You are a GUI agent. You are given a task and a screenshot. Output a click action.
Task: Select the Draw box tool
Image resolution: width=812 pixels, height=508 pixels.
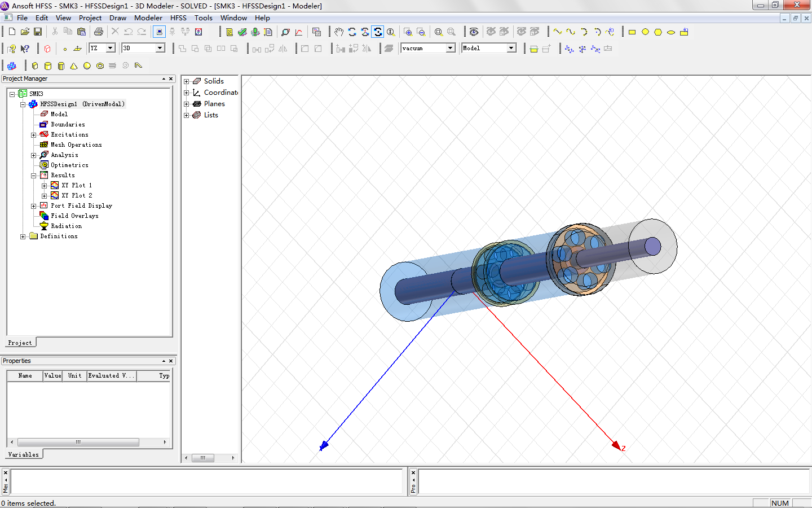point(35,66)
